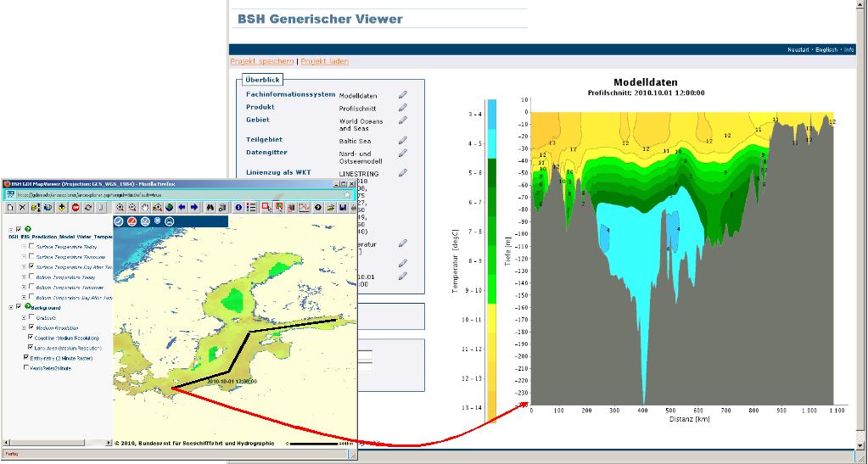Enable WorldRelief2Minute layer checkbox
The width and height of the screenshot is (868, 464).
pyautogui.click(x=26, y=367)
